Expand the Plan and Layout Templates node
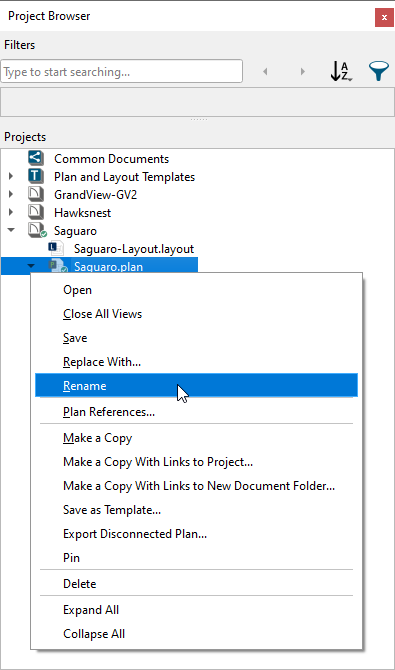395x670 pixels. [11, 176]
